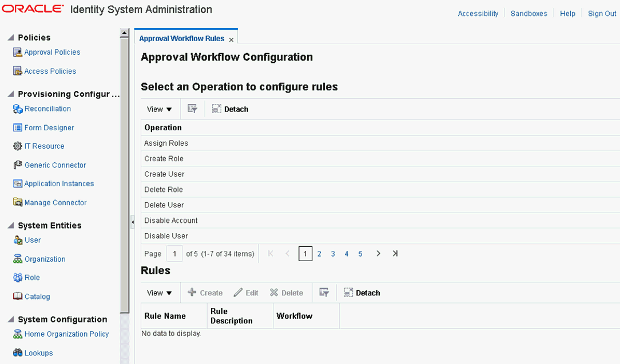
Task: Open the Lookups link
Action: (x=38, y=353)
